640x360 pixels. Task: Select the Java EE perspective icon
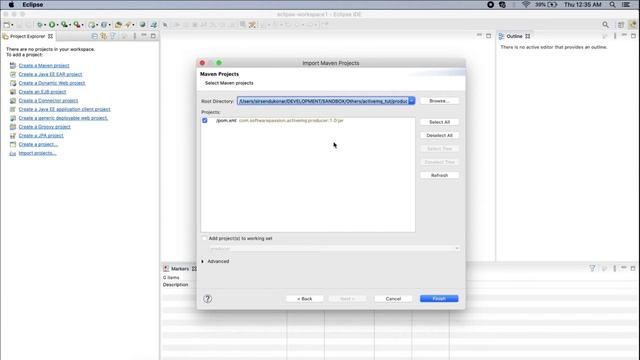(x=633, y=25)
